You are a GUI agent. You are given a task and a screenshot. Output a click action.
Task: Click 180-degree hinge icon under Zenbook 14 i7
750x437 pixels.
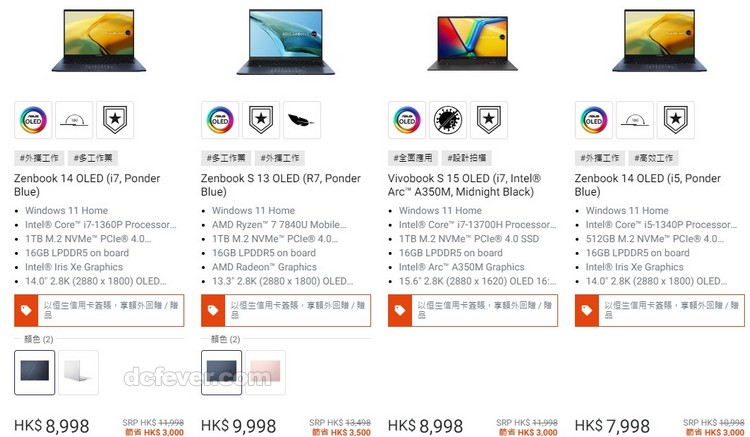click(x=74, y=120)
